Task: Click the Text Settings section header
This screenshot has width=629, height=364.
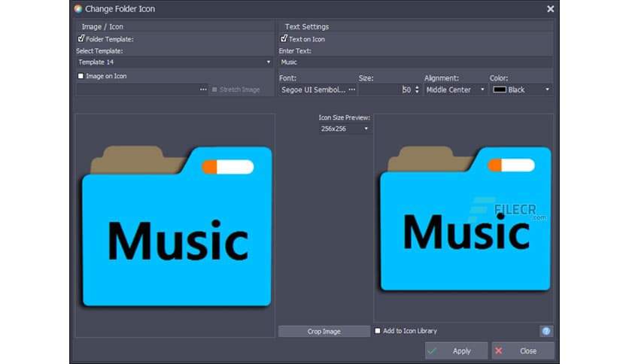Action: click(x=307, y=26)
